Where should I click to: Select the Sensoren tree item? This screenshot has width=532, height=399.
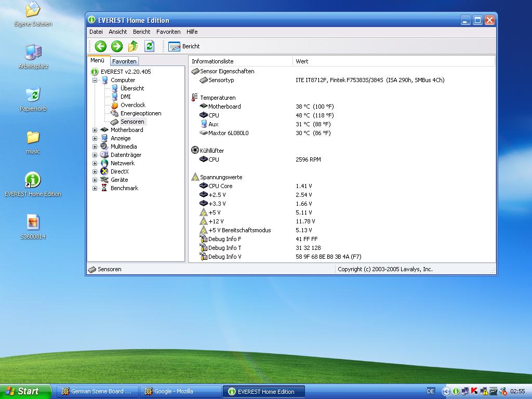pos(132,122)
